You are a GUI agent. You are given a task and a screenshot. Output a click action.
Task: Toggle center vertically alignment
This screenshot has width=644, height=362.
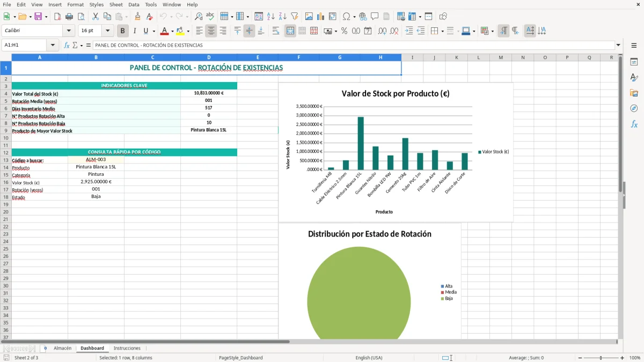click(x=249, y=31)
